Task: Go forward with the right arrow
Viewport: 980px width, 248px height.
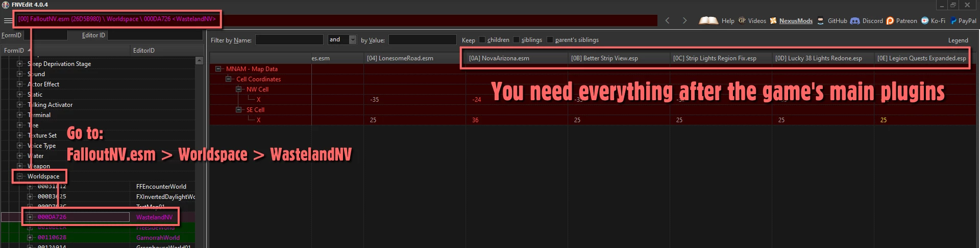Action: point(684,20)
